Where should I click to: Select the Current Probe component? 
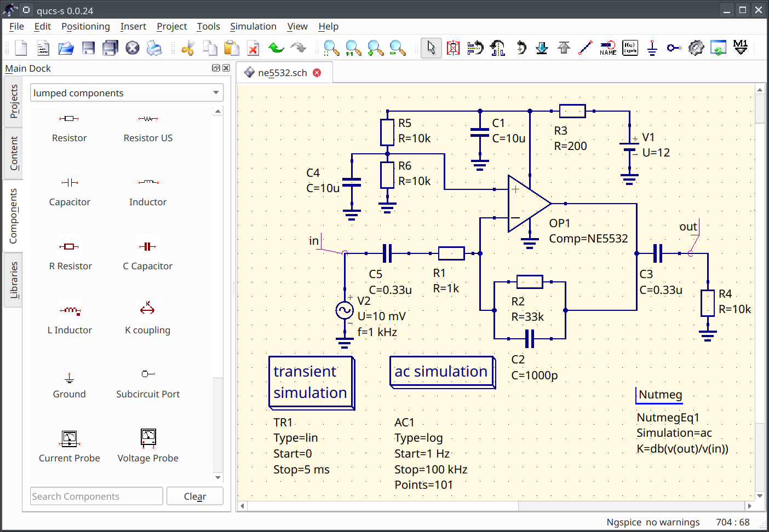69,447
